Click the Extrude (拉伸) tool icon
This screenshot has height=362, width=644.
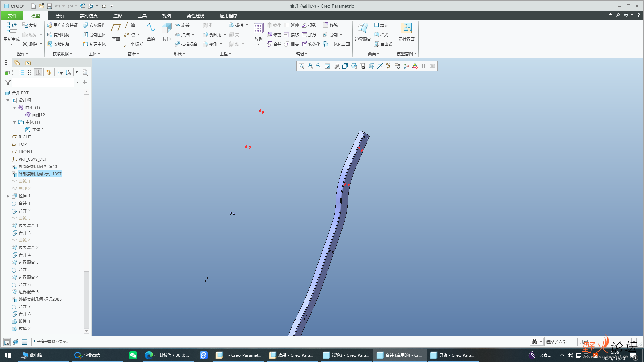point(166,28)
